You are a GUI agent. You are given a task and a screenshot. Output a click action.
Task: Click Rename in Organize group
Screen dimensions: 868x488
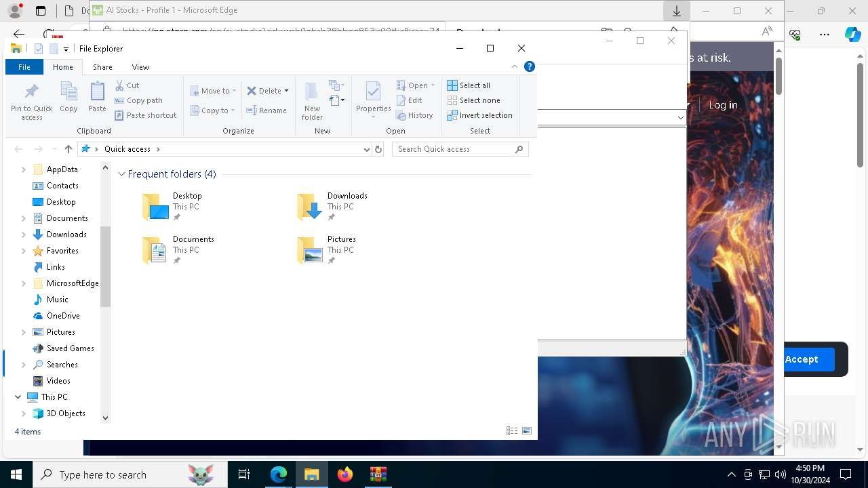click(267, 110)
